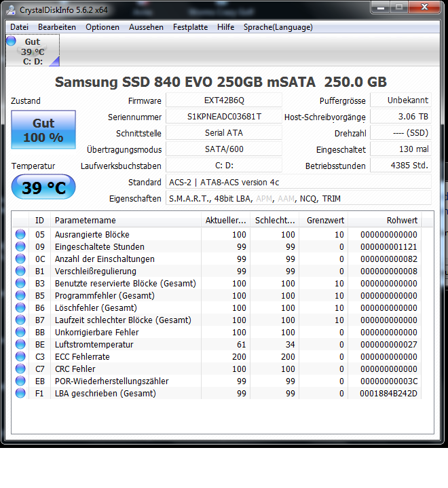
Task: Click the status icon for Laufzeit schlechter Blöcke
Action: (20, 320)
